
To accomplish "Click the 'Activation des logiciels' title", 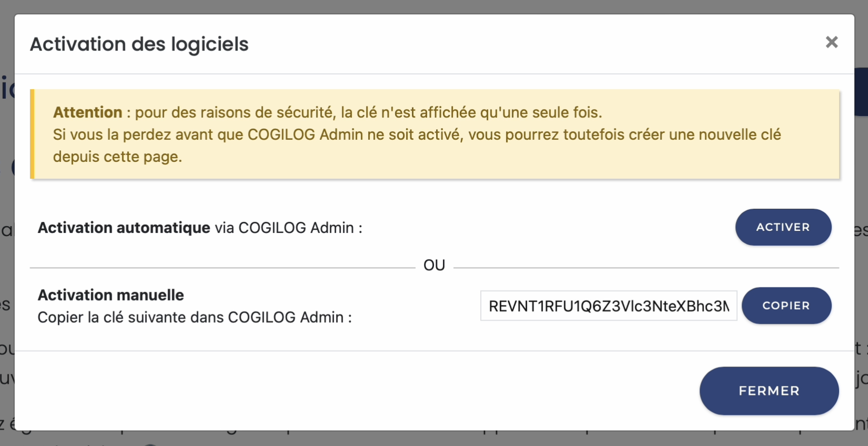I will (139, 44).
